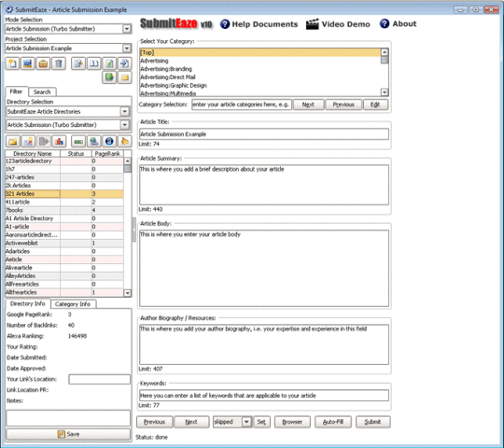Click the edit directory pencil icon

click(x=28, y=142)
